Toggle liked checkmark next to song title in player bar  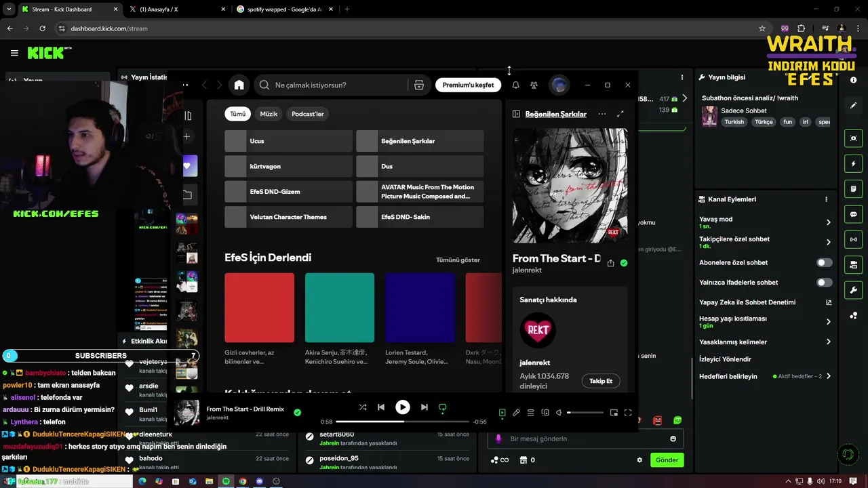297,412
